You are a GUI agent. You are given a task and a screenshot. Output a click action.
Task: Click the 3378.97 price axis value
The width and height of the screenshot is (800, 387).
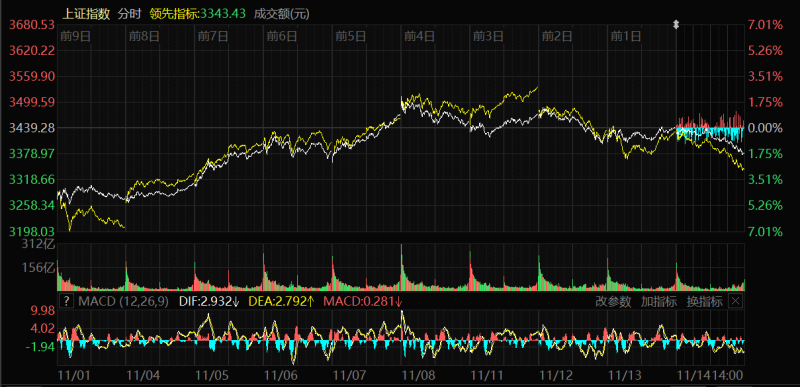click(32, 154)
